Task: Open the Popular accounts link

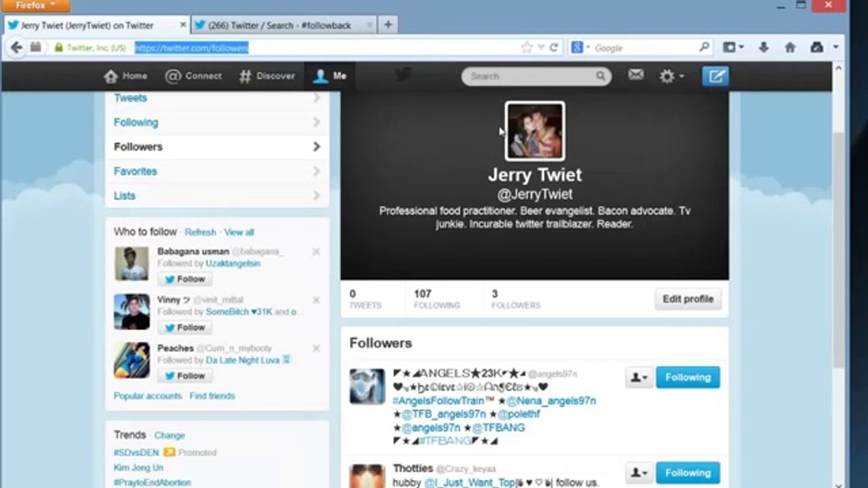Action: coord(148,396)
